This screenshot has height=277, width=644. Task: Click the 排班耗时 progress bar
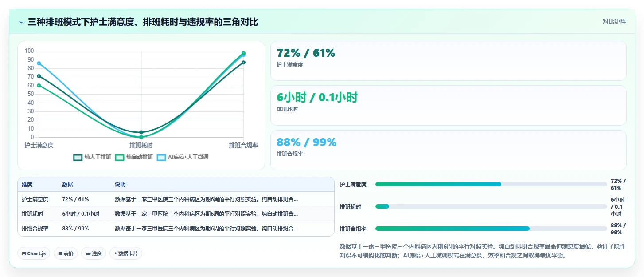tap(491, 206)
